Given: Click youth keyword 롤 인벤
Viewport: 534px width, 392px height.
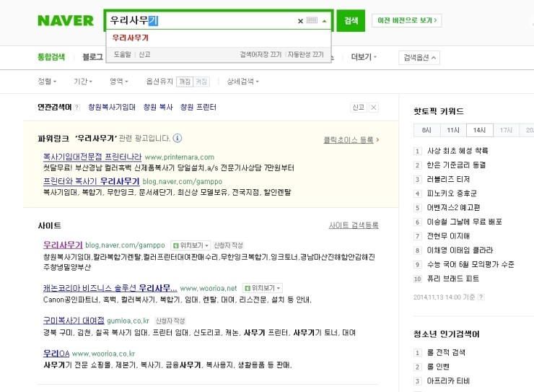Looking at the screenshot, I should (438, 367).
